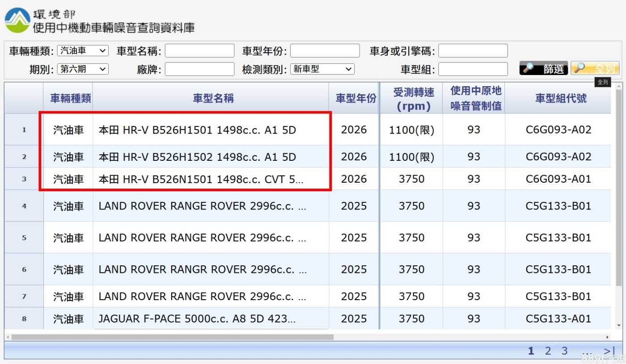Focus the 車型年份 input field

pyautogui.click(x=325, y=51)
